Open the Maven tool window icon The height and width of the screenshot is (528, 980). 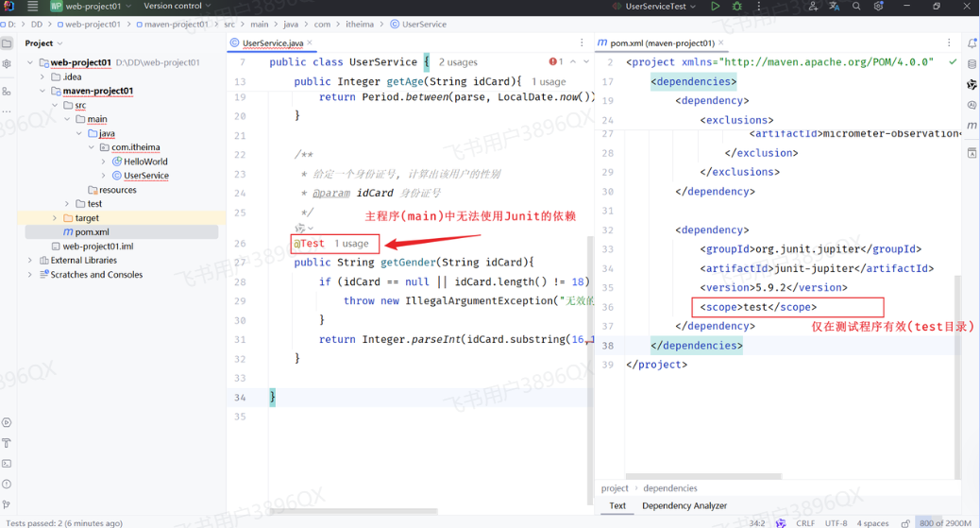tap(972, 125)
